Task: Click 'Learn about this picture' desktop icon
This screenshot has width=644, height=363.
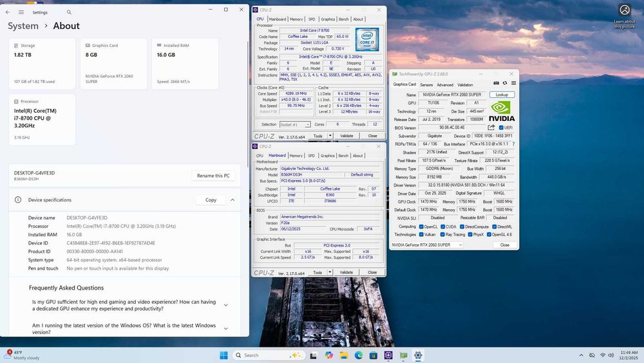Action: tap(625, 17)
